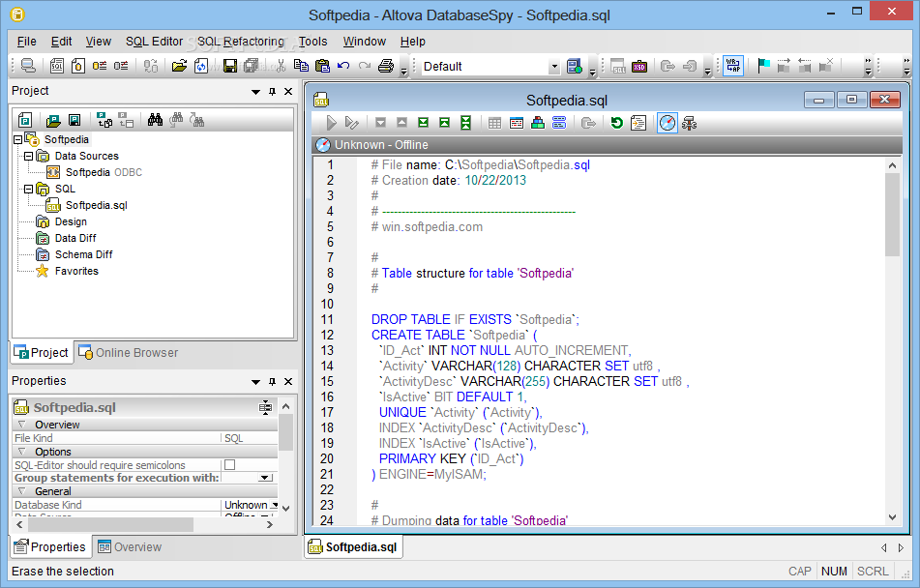Open a new Design Editor window
Image resolution: width=920 pixels, height=588 pixels.
(78, 66)
